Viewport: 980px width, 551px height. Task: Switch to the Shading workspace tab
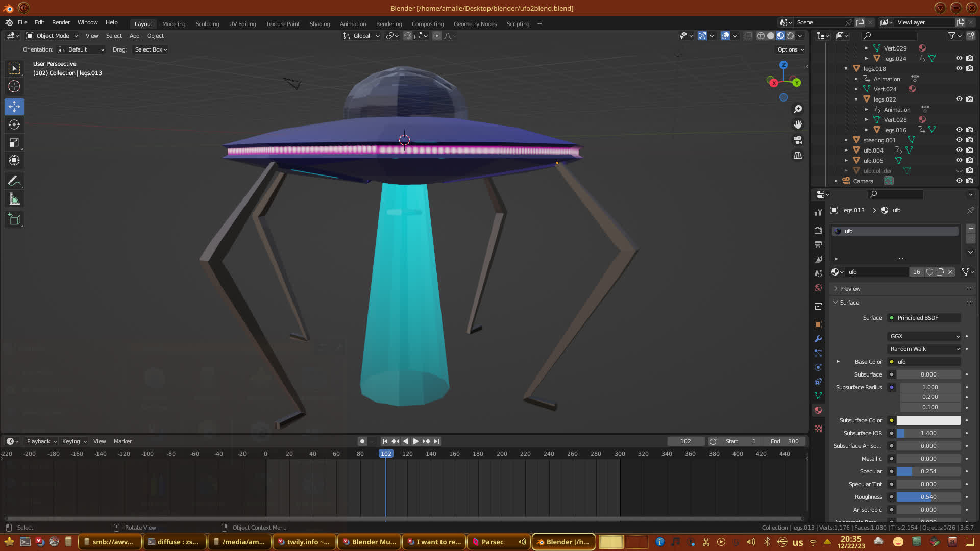coord(320,24)
